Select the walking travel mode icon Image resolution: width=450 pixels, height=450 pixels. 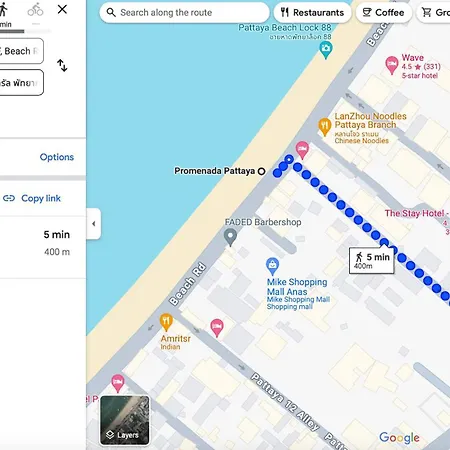(3, 10)
